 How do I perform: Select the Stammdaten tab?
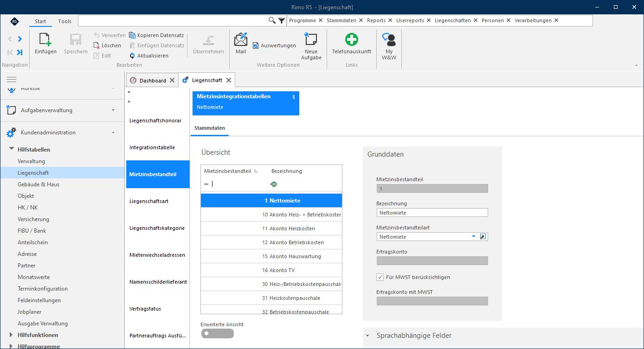coord(210,127)
